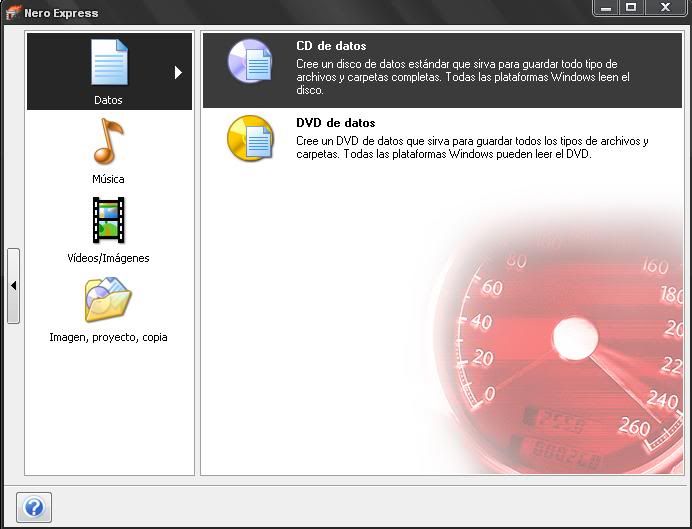This screenshot has height=529, width=692.
Task: Click the DVD de datos description text
Action: pyautogui.click(x=472, y=148)
